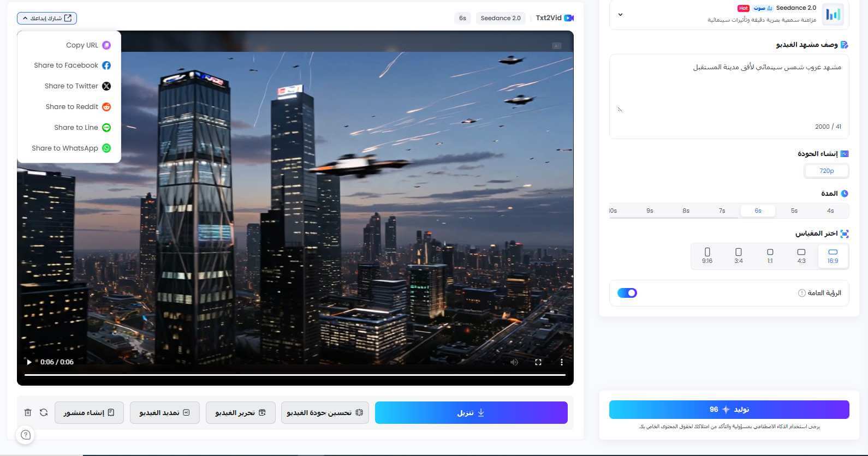Viewport: 868px width, 456px height.
Task: Set duration to 5s
Action: 794,211
